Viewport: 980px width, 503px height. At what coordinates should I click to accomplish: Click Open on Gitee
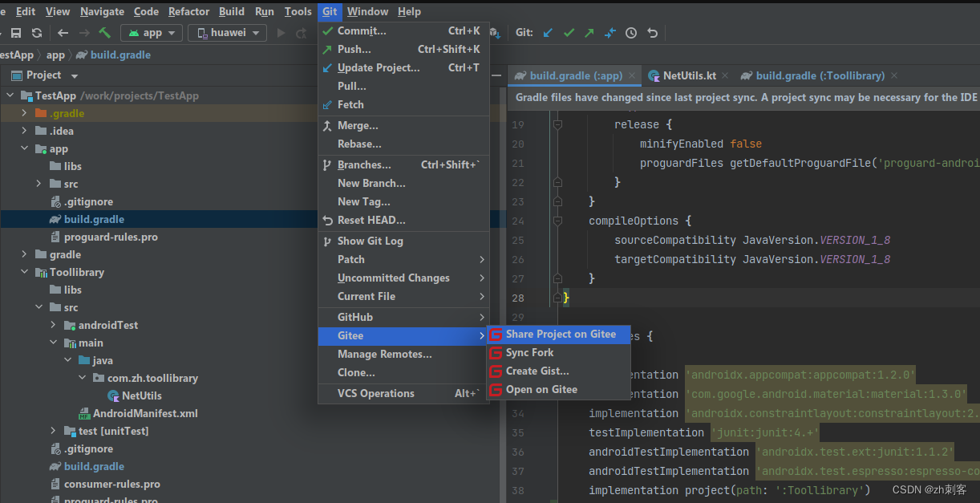(x=558, y=389)
